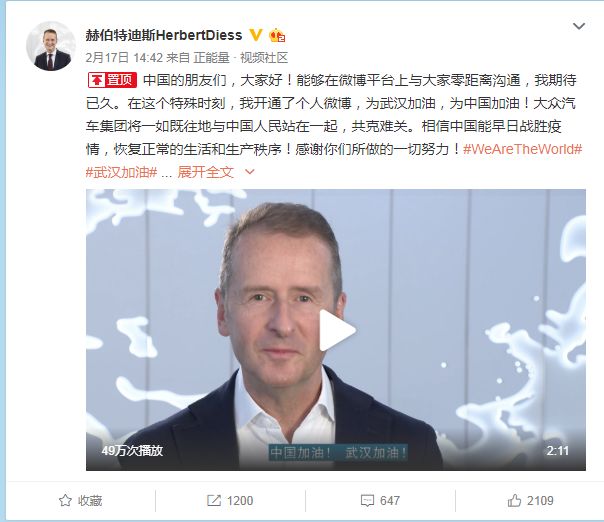The height and width of the screenshot is (522, 604).
Task: Click the username 赫伯特迪斯HerbertDiess
Action: (164, 35)
